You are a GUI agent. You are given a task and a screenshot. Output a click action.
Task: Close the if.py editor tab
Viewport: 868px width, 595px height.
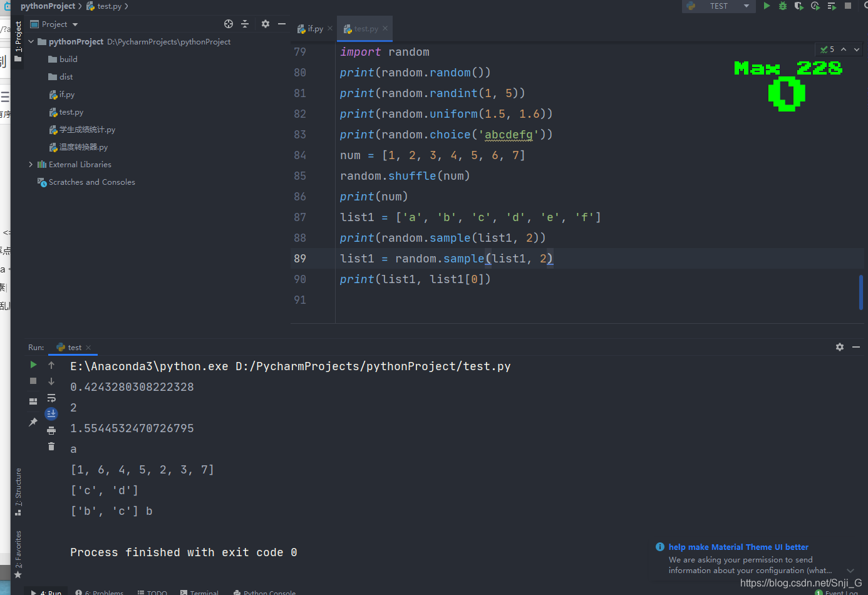click(330, 28)
